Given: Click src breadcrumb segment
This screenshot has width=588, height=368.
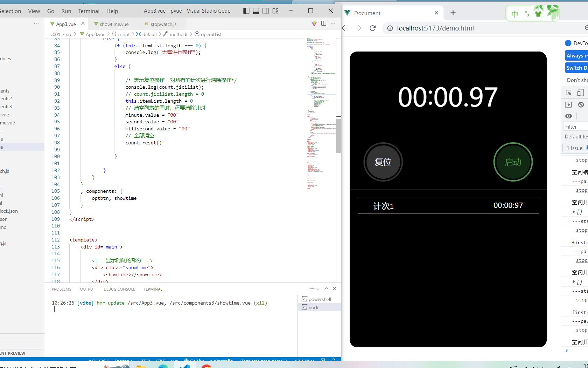Looking at the screenshot, I should tap(69, 34).
